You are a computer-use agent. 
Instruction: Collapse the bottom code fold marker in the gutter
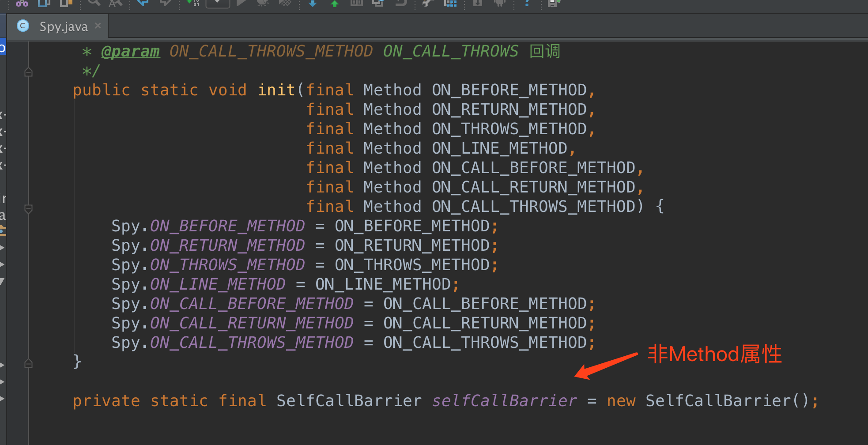click(x=28, y=363)
